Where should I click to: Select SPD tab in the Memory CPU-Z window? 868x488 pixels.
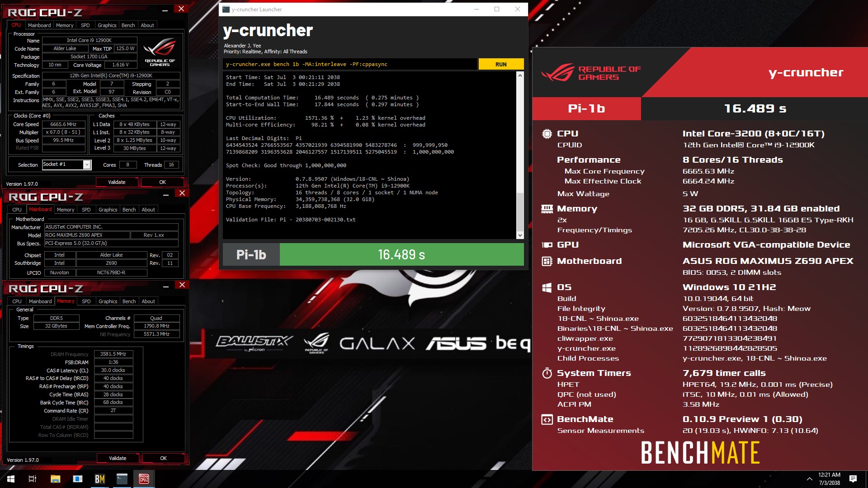click(x=86, y=301)
